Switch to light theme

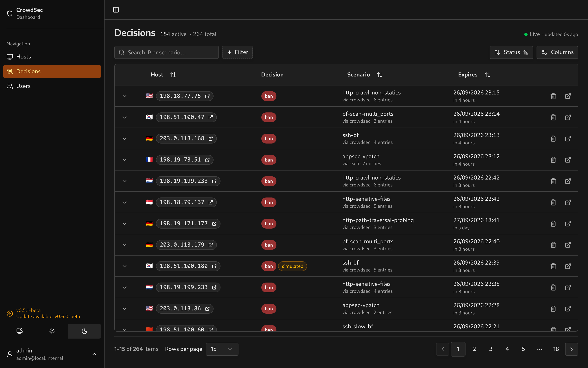point(52,331)
